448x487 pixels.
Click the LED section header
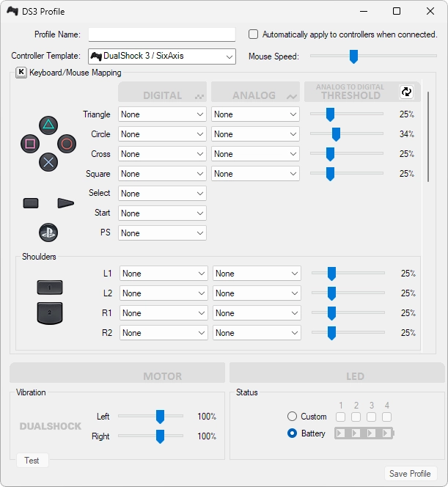tap(337, 373)
